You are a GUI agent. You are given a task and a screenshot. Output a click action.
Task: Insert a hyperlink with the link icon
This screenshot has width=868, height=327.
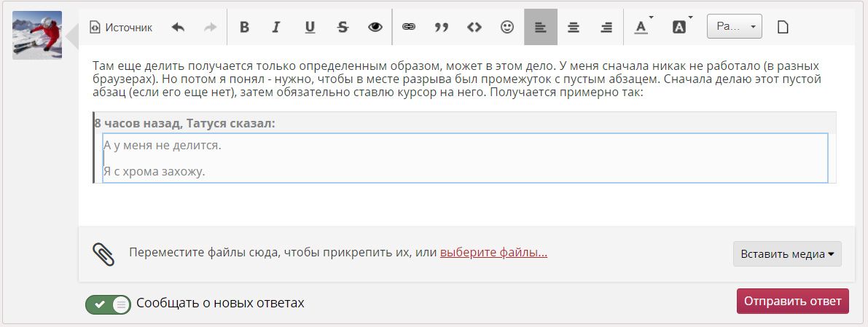coord(409,28)
